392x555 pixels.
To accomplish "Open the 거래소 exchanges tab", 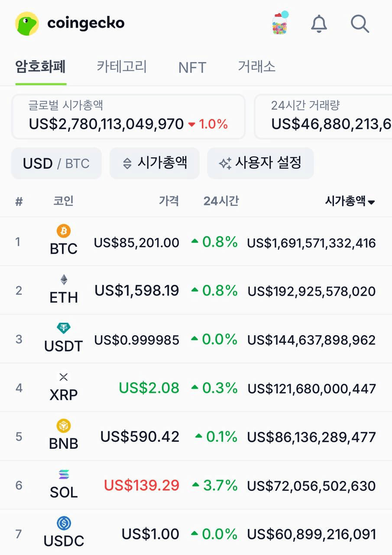I will point(256,67).
